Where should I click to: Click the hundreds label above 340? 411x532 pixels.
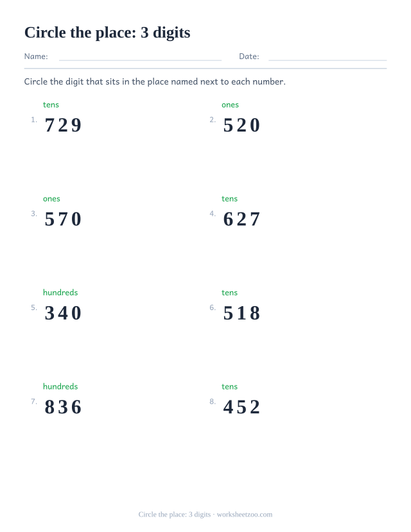click(x=60, y=293)
